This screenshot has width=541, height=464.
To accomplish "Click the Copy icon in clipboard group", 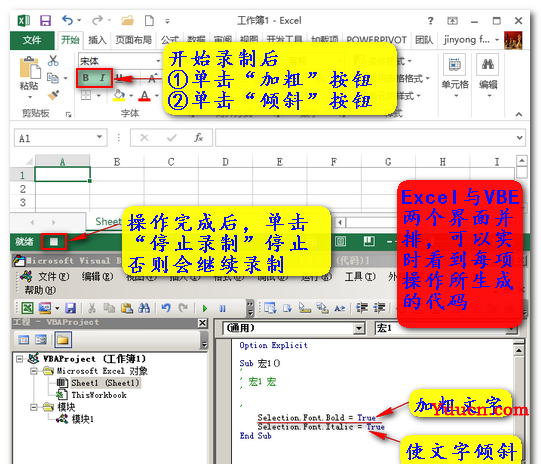I will click(52, 78).
